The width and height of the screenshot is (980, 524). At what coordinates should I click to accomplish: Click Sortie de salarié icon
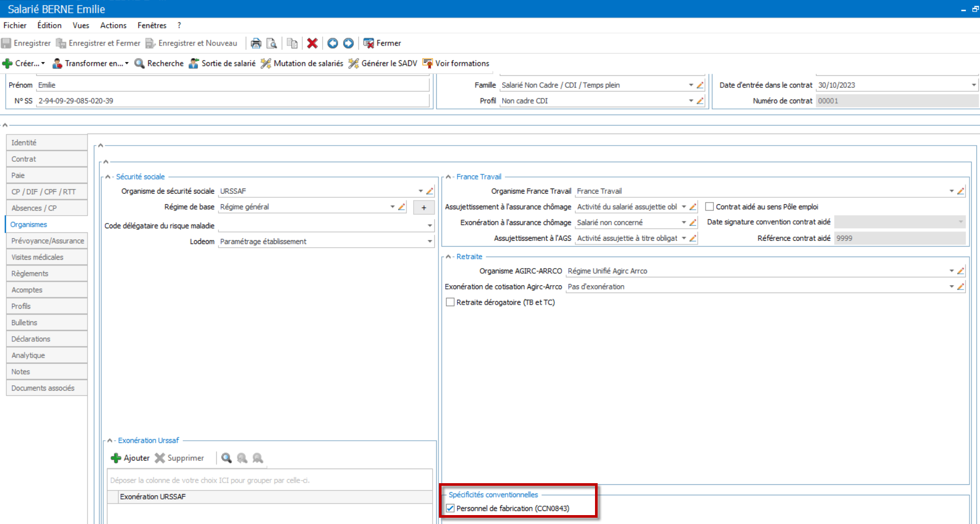point(194,63)
